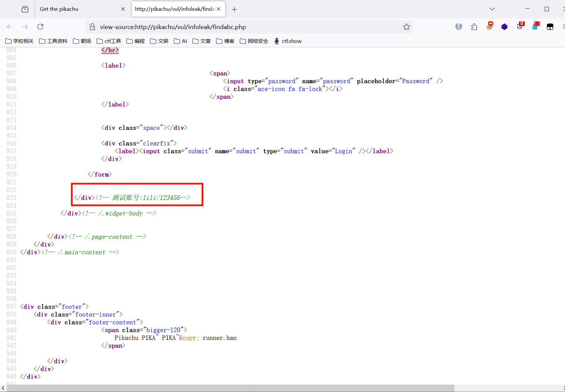565x392 pixels.
Task: Click the 'ace-icon fa fa-lock' class value
Action: (x=290, y=89)
